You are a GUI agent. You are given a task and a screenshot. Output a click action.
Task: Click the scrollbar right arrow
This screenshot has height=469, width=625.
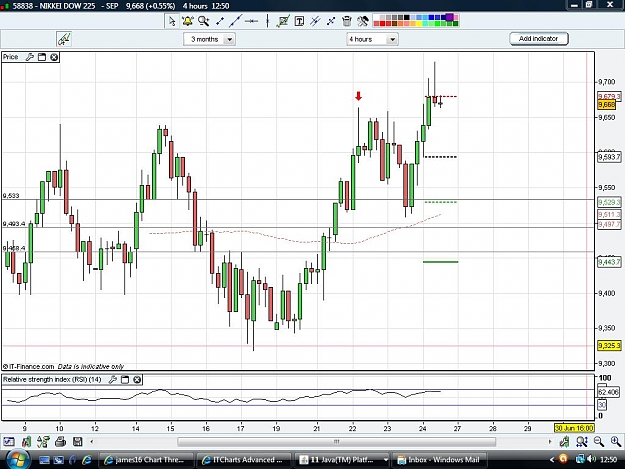click(550, 442)
